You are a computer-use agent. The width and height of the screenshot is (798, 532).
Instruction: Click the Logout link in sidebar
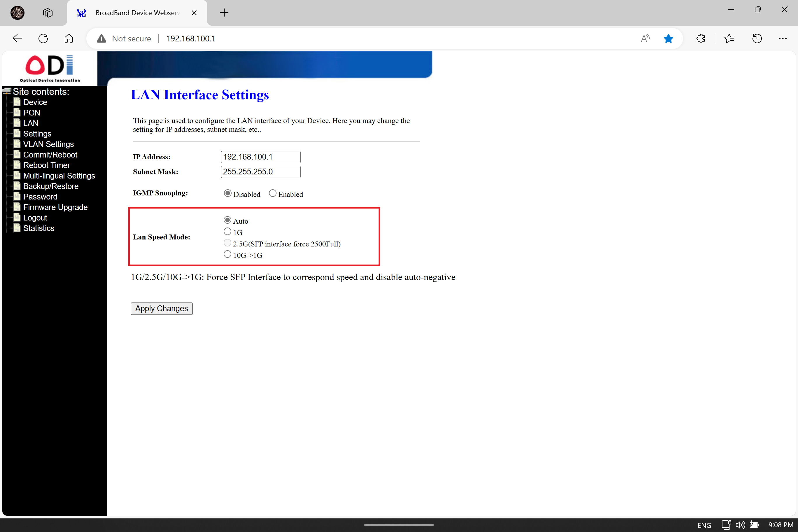point(35,218)
